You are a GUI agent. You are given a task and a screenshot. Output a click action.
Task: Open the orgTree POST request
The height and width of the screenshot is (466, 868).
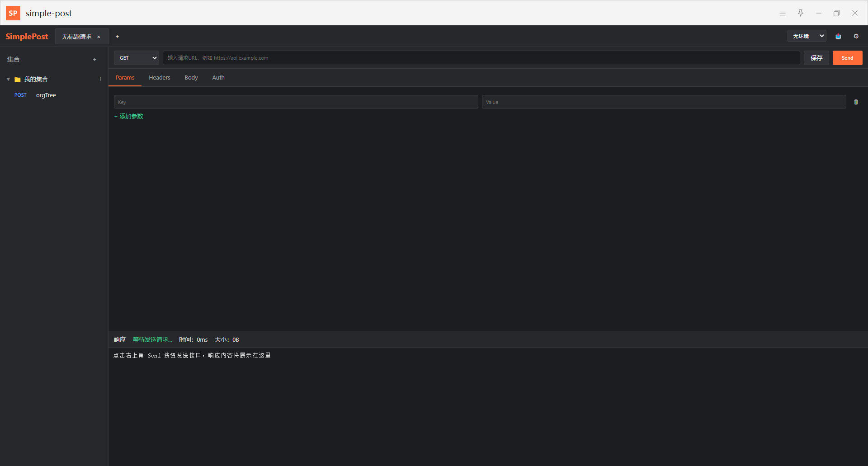pos(54,95)
